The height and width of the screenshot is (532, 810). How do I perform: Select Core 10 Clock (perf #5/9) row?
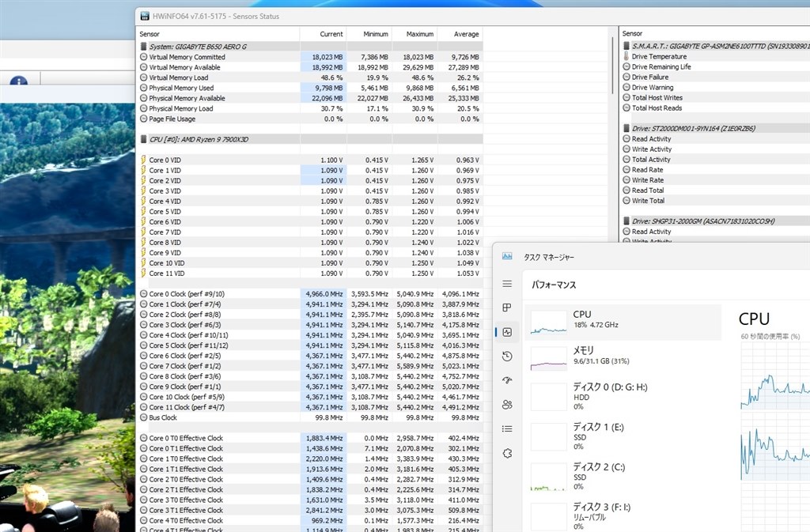[309, 397]
